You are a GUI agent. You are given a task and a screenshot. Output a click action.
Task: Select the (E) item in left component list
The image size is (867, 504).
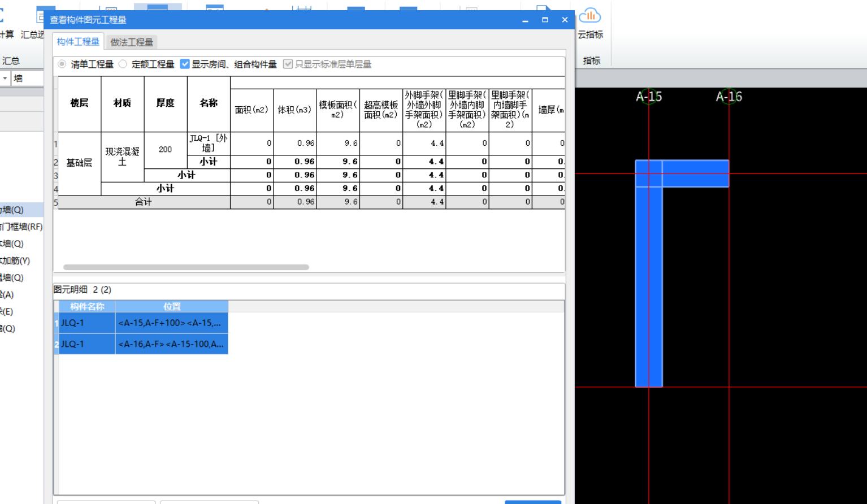coord(7,311)
